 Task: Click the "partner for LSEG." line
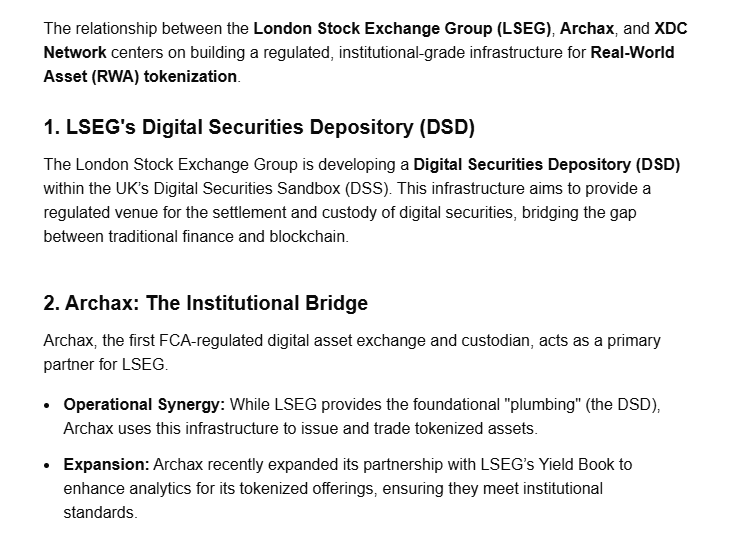pyautogui.click(x=106, y=364)
